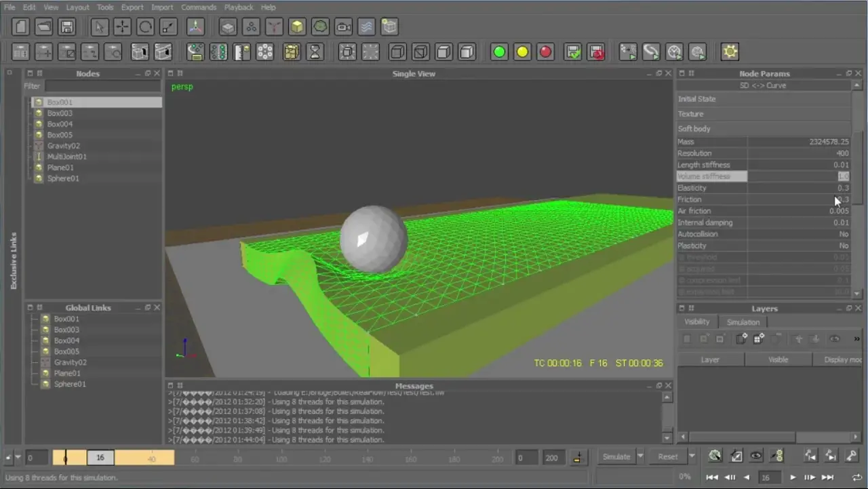Screen dimensions: 868x489
Task: Select Sphere01 in the Nodes list
Action: [63, 178]
